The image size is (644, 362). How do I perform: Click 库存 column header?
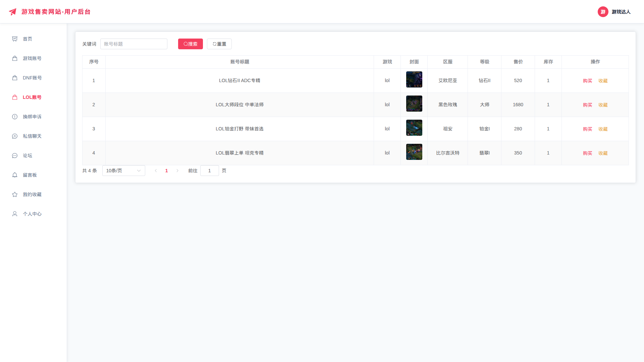coord(548,62)
